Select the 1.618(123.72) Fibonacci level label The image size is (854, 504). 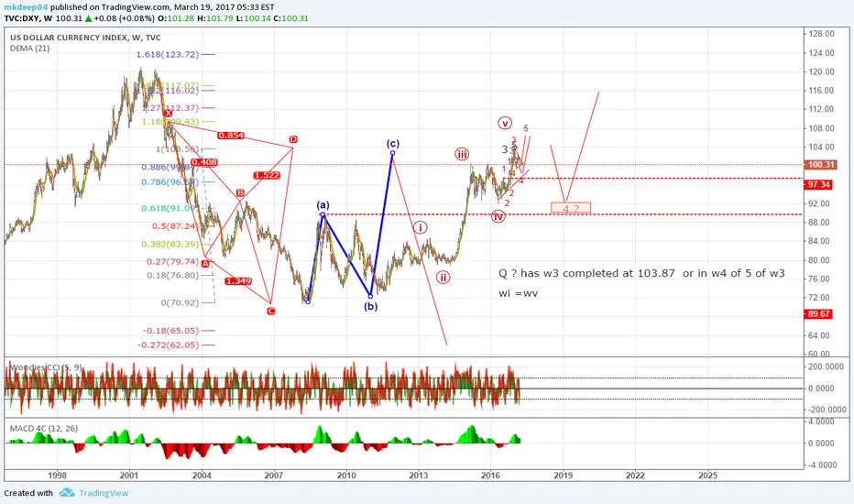pos(167,54)
